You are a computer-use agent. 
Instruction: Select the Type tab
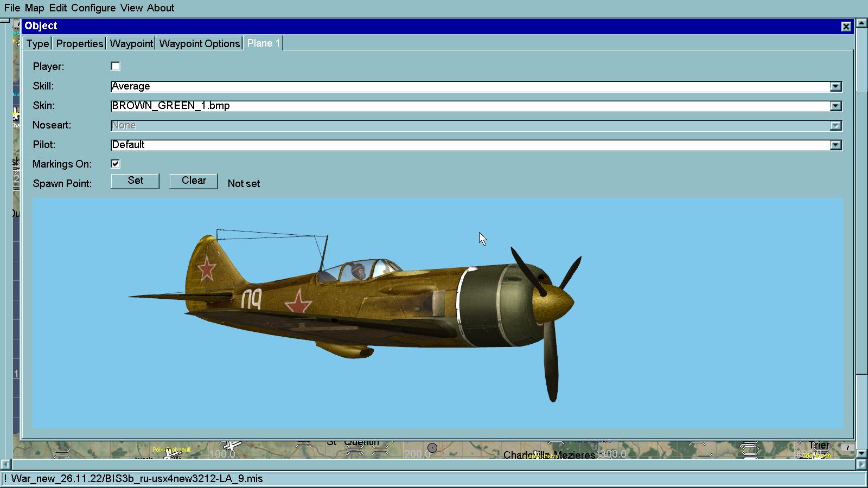(x=37, y=44)
